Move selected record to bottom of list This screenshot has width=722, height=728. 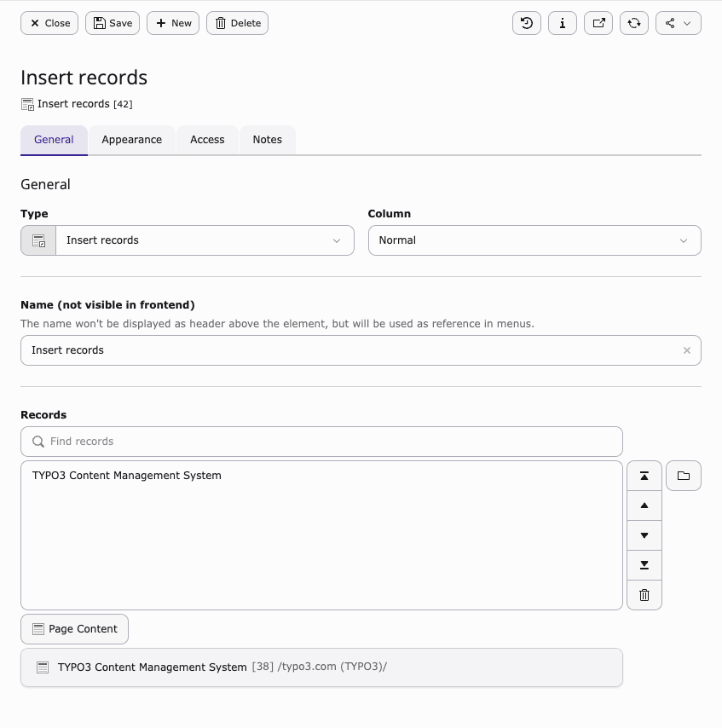644,565
